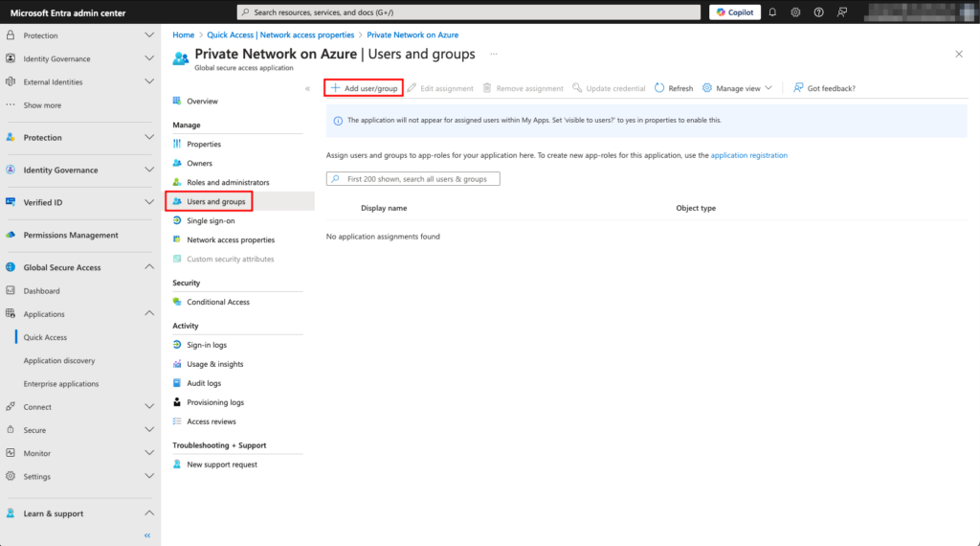Viewport: 980px width, 546px height.
Task: Select Roles and administrators
Action: point(228,183)
